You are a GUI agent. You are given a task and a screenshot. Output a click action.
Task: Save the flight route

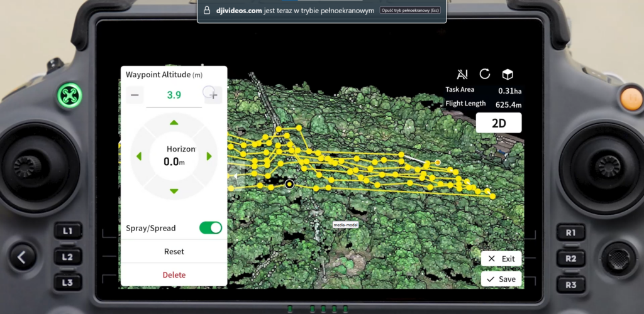point(501,279)
